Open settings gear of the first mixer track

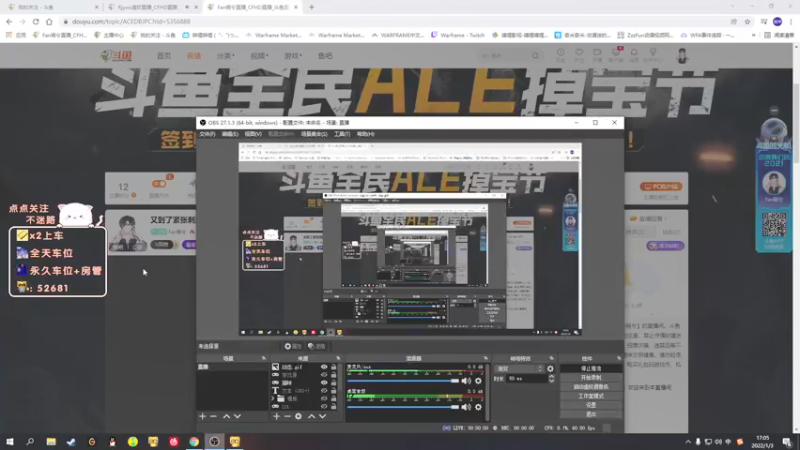tap(478, 381)
